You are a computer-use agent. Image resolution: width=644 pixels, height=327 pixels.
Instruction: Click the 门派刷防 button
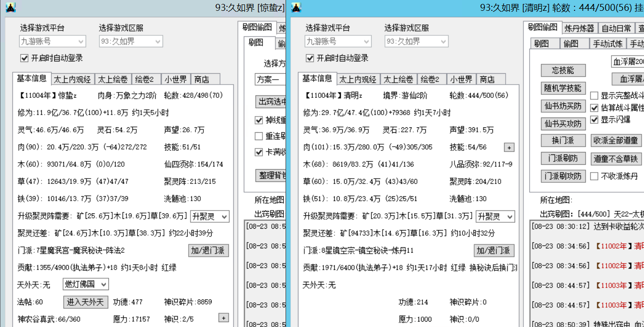pos(563,158)
